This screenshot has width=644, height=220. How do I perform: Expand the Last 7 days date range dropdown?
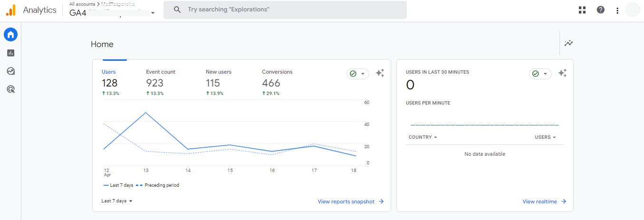pyautogui.click(x=117, y=201)
